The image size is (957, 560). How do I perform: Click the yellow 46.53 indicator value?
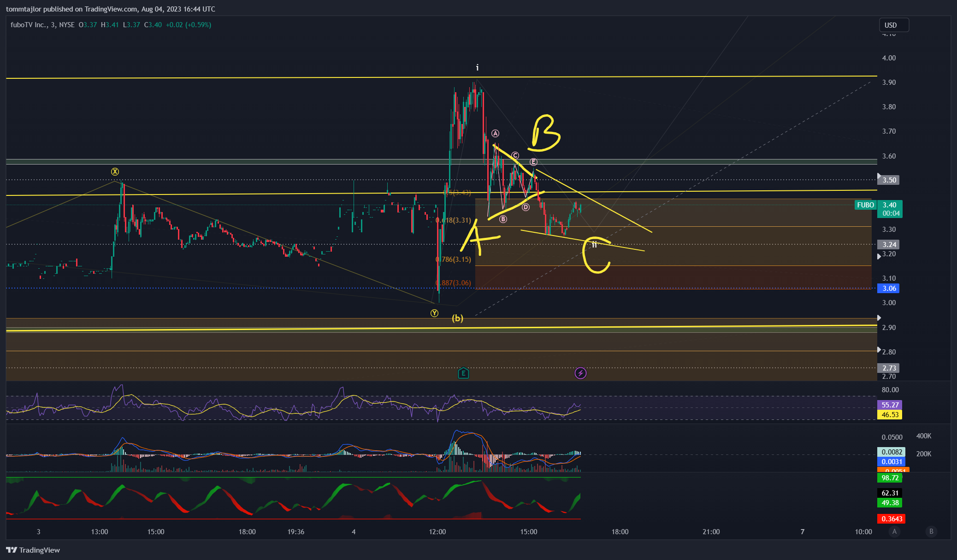[x=890, y=414]
